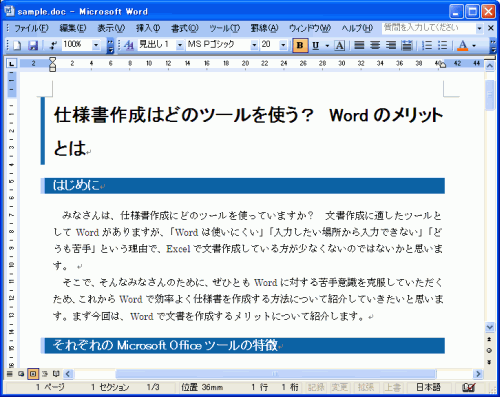The height and width of the screenshot is (397, 500).
Task: Toggle underline formatting
Action: [316, 45]
